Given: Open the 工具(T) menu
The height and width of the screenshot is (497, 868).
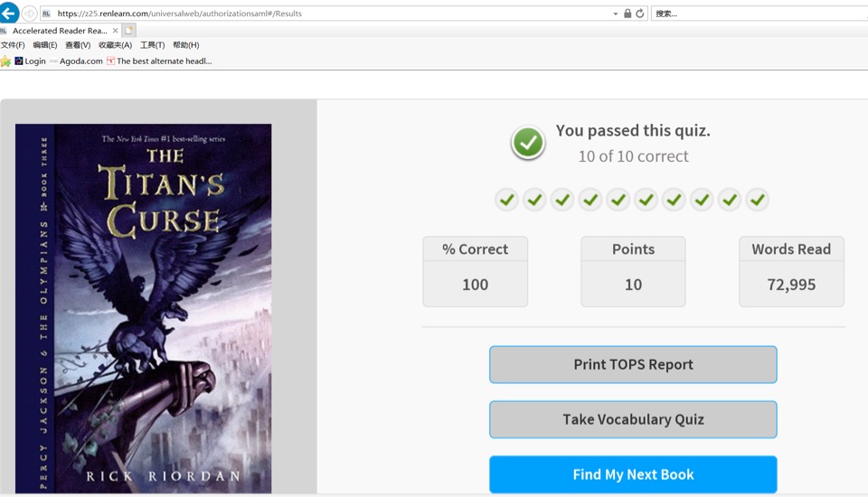Looking at the screenshot, I should click(152, 45).
